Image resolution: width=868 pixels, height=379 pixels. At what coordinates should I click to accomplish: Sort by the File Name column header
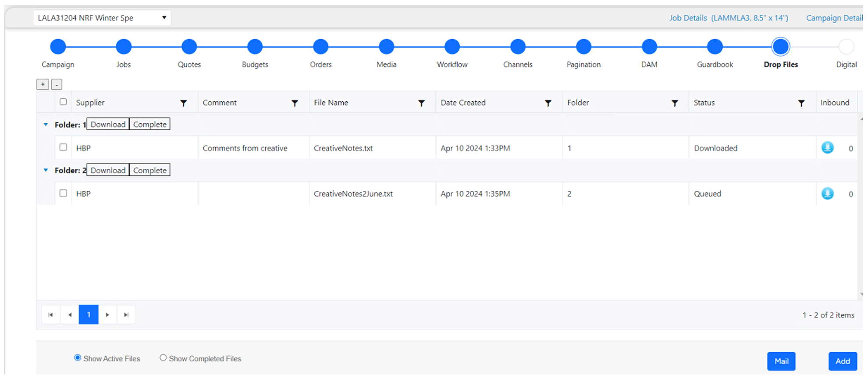pos(331,103)
